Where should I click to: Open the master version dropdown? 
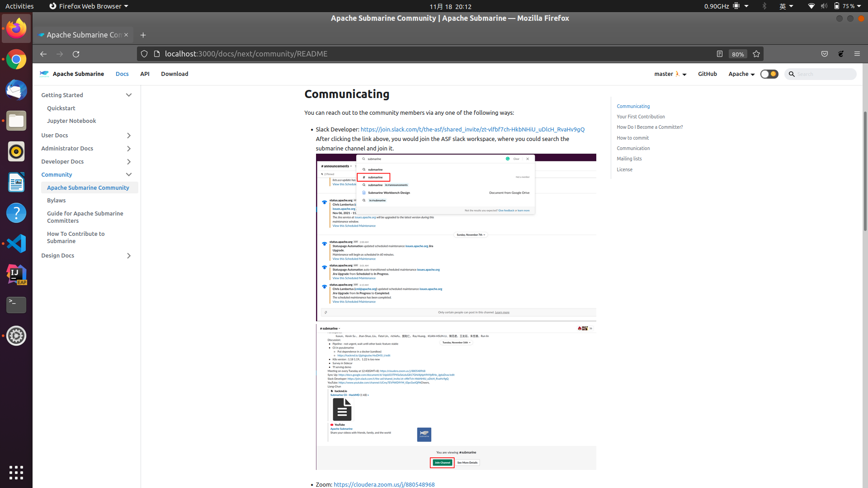[670, 74]
